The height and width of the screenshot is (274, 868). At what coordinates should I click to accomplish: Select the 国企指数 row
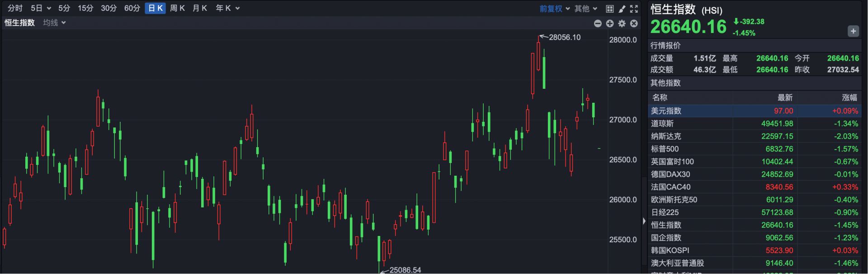coord(755,238)
